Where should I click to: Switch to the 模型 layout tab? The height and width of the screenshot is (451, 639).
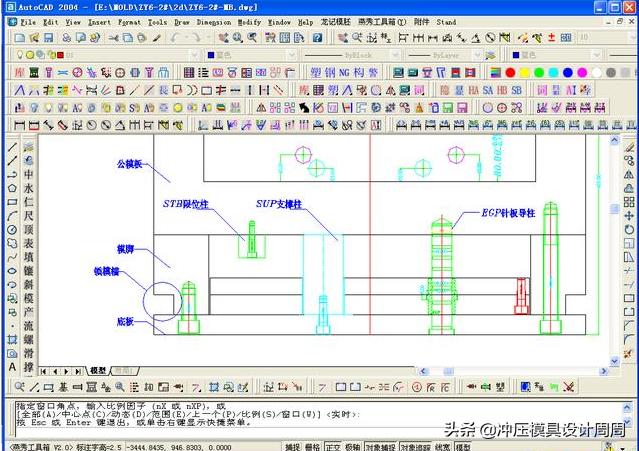point(98,370)
